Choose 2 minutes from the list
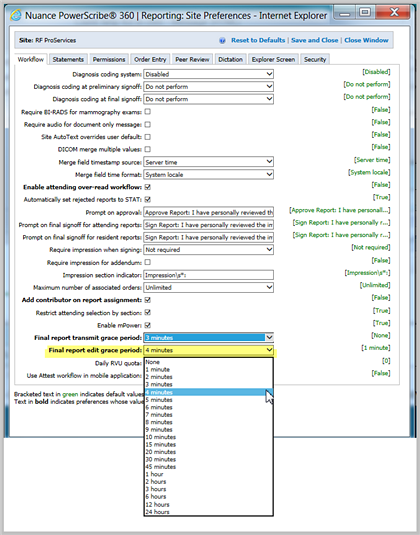Image resolution: width=420 pixels, height=535 pixels. [x=208, y=377]
